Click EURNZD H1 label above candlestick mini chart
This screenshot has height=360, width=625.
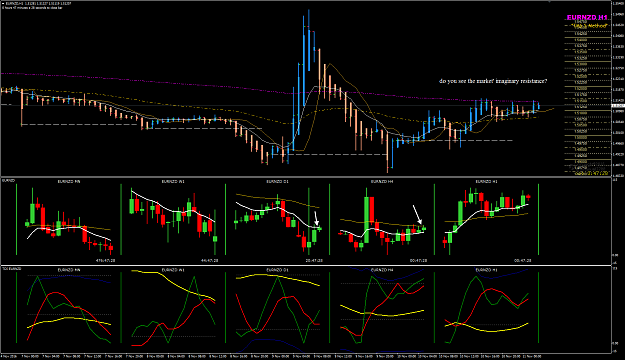pyautogui.click(x=486, y=181)
